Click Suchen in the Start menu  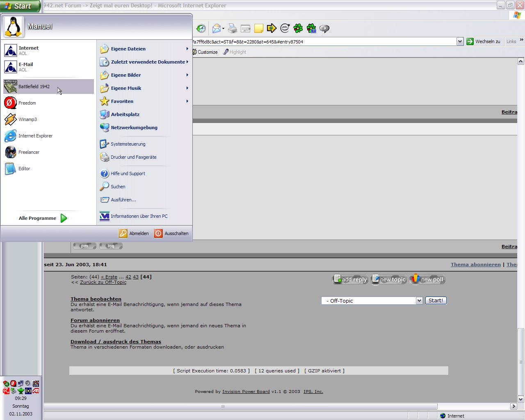click(x=144, y=187)
